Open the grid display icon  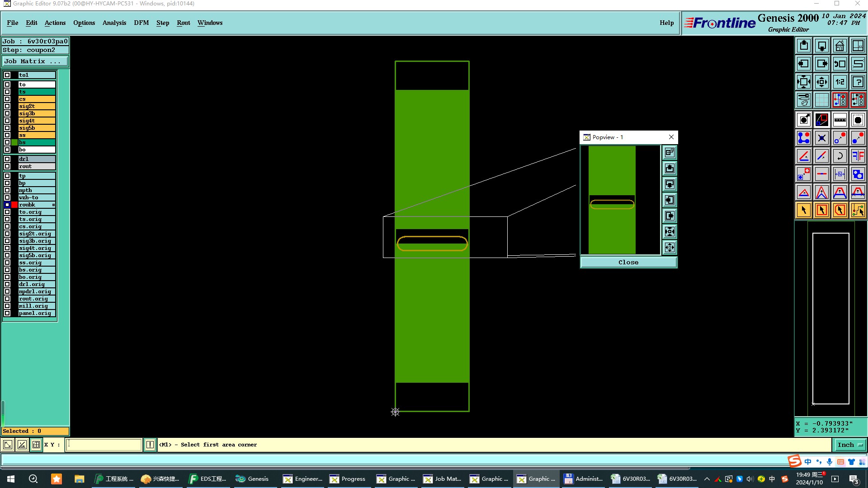[x=821, y=100]
